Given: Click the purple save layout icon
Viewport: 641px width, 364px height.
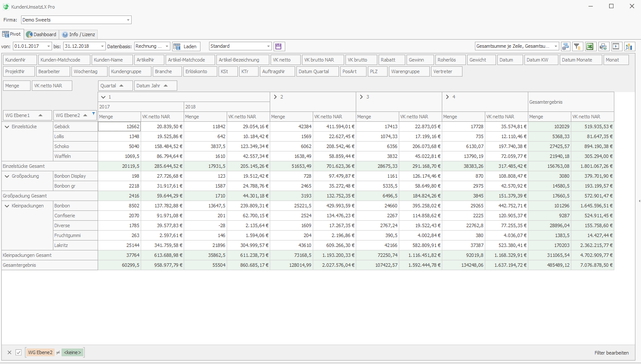Looking at the screenshot, I should tap(278, 46).
